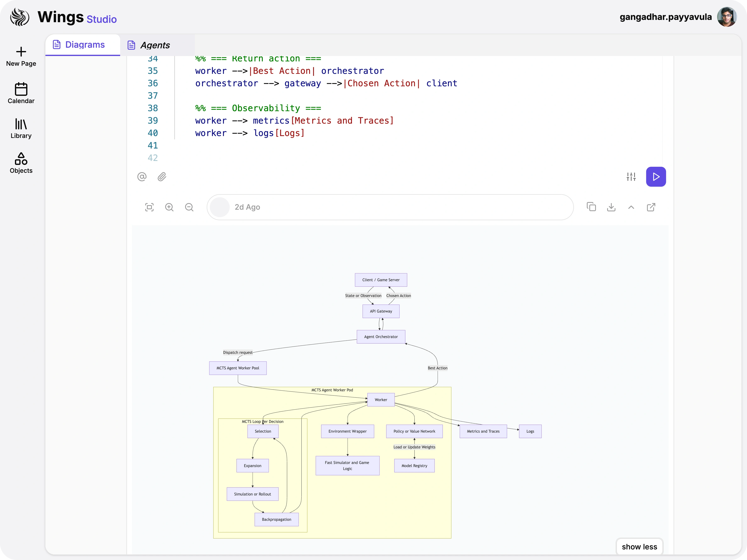The image size is (747, 560).
Task: Open the Calendar from the sidebar
Action: click(x=21, y=94)
